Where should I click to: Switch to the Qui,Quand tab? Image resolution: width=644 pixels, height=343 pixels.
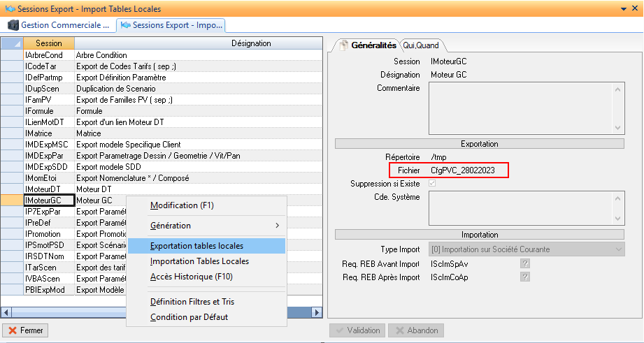point(420,45)
